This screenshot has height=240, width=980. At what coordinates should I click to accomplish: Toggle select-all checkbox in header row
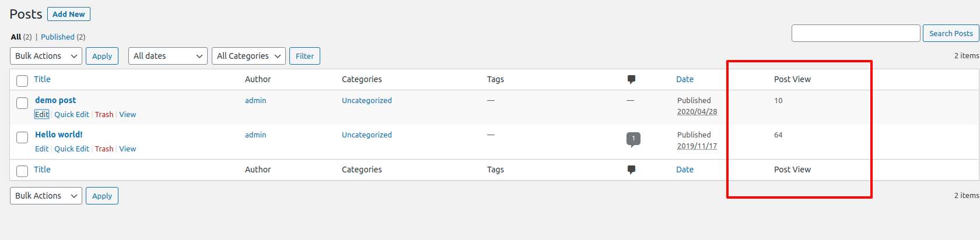click(x=22, y=80)
